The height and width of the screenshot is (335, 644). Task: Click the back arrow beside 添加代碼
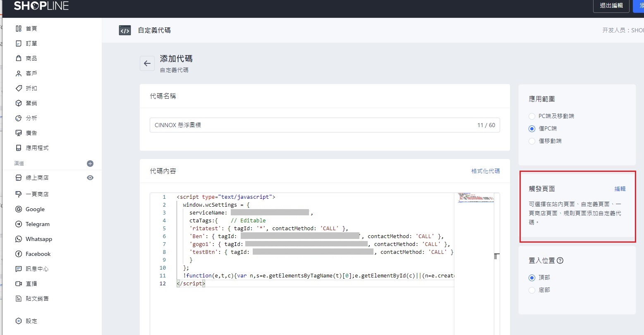click(x=147, y=63)
